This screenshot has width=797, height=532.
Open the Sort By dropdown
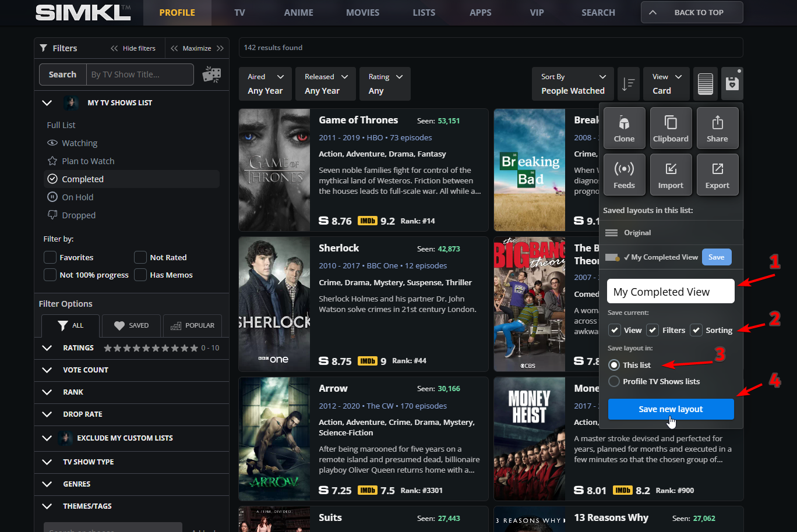click(x=573, y=84)
